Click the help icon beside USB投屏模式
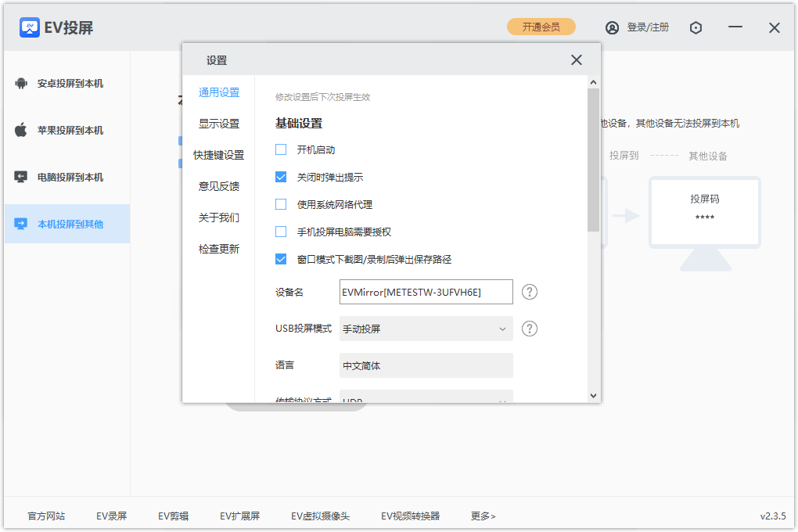The width and height of the screenshot is (798, 532). (x=530, y=328)
